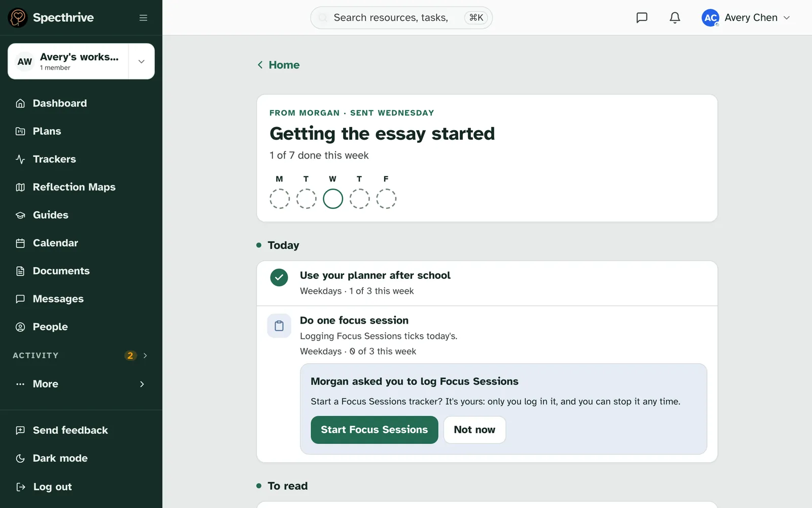This screenshot has width=812, height=508.
Task: Click '1 of 7 done this week' text
Action: click(319, 155)
